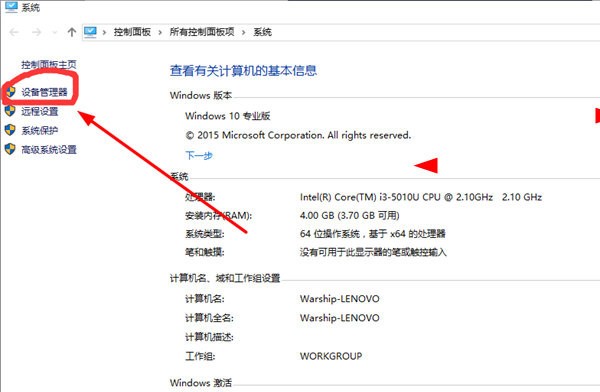Viewport: 600px width, 392px height.
Task: Click RAM value 4.00 GB
Action: tap(350, 216)
